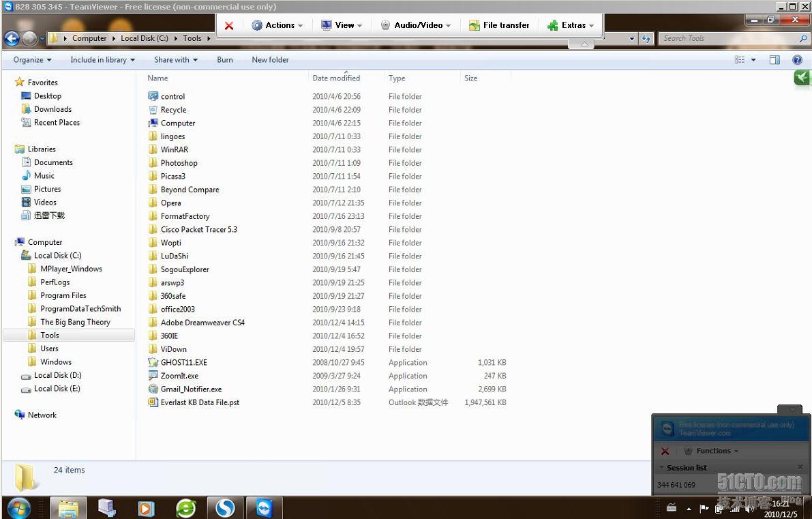The image size is (812, 519).
Task: Open the Videos library in sidebar
Action: [39, 203]
